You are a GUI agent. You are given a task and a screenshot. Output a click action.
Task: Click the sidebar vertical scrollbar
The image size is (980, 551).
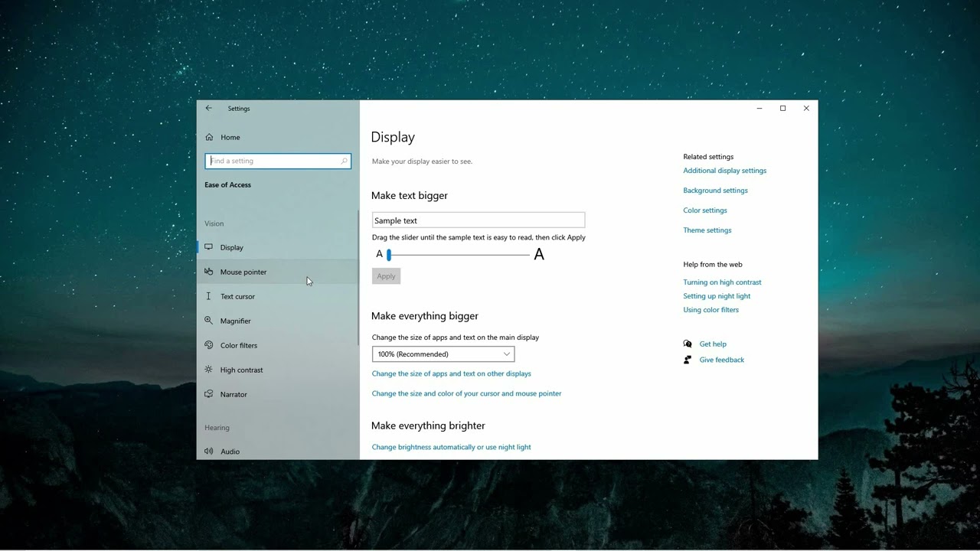(358, 279)
